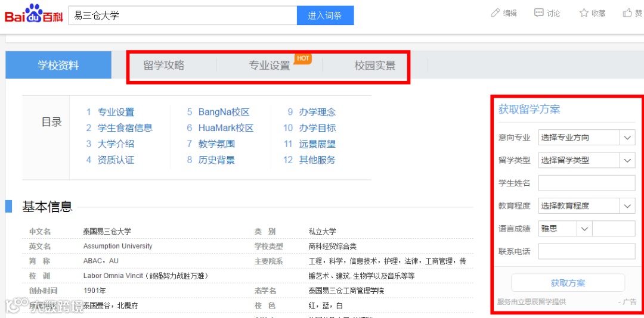Click the motto text Labor Omnia Vincit
Viewport: 644px width, 318px height.
click(x=113, y=276)
